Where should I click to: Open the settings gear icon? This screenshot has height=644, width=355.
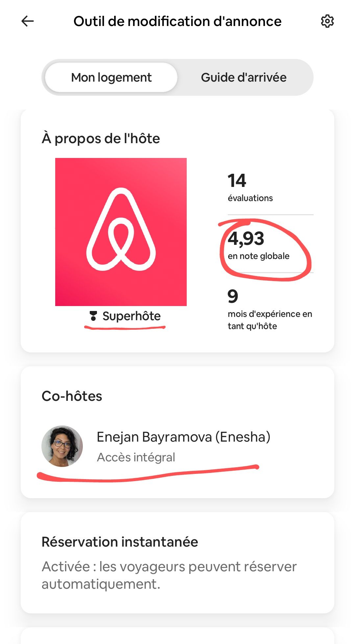click(x=327, y=21)
